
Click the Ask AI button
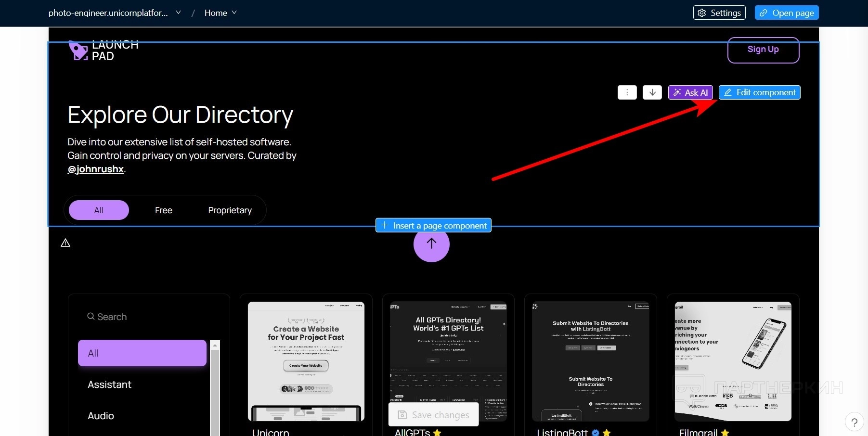[x=690, y=92]
